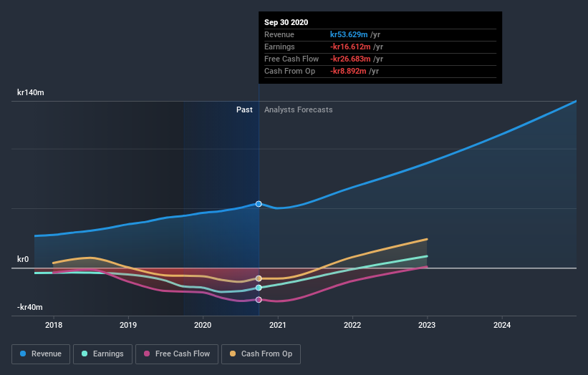Click the teal Earnings data point marker

(x=259, y=288)
